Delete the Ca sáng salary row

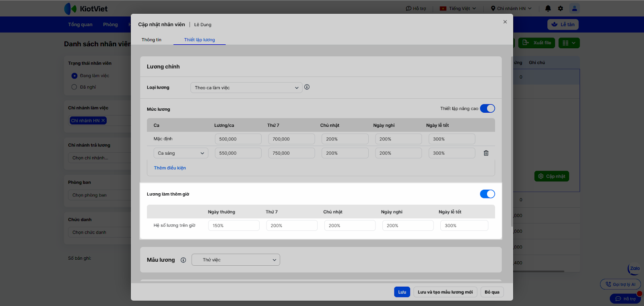tap(486, 153)
